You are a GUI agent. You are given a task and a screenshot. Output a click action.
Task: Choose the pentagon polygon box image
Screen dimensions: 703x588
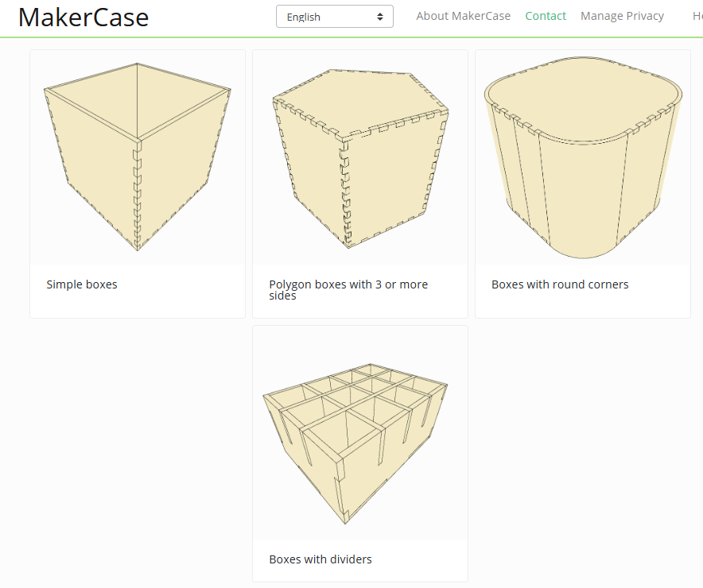pos(359,157)
